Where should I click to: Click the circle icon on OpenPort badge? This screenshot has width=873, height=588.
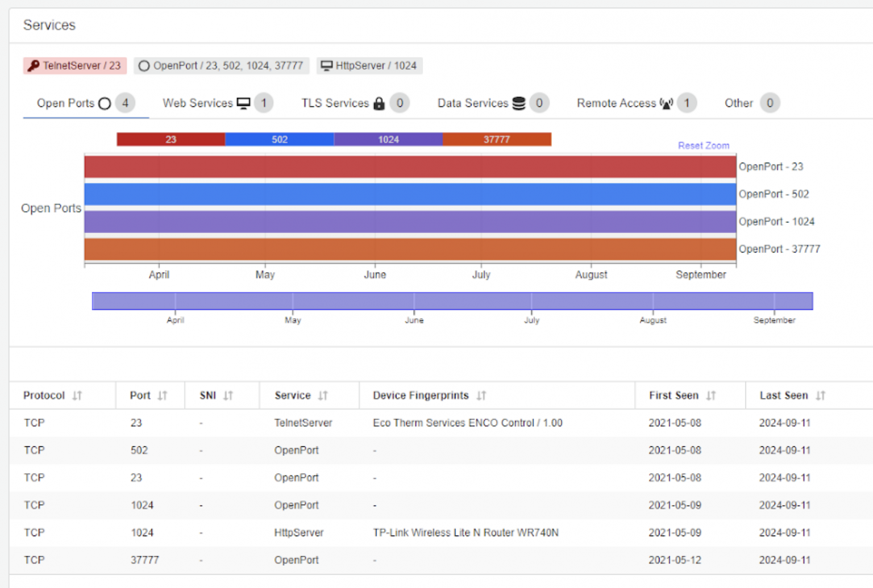tap(144, 65)
